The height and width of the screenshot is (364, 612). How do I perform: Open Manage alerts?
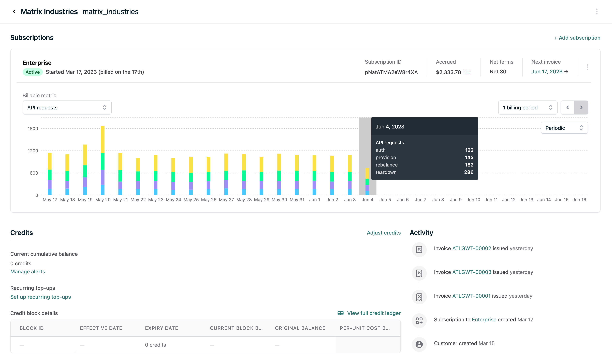[x=28, y=272]
